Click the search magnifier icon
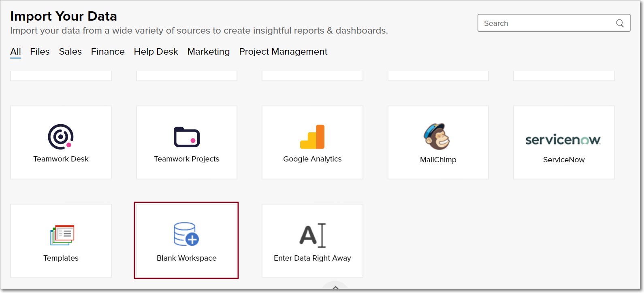 tap(620, 23)
